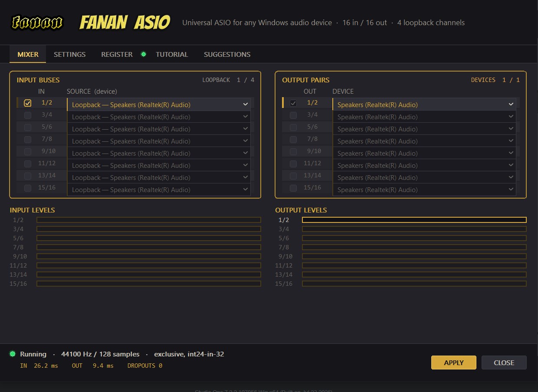Enable input bus 15/16 checkbox
Screen dimensions: 538x392
coord(28,188)
